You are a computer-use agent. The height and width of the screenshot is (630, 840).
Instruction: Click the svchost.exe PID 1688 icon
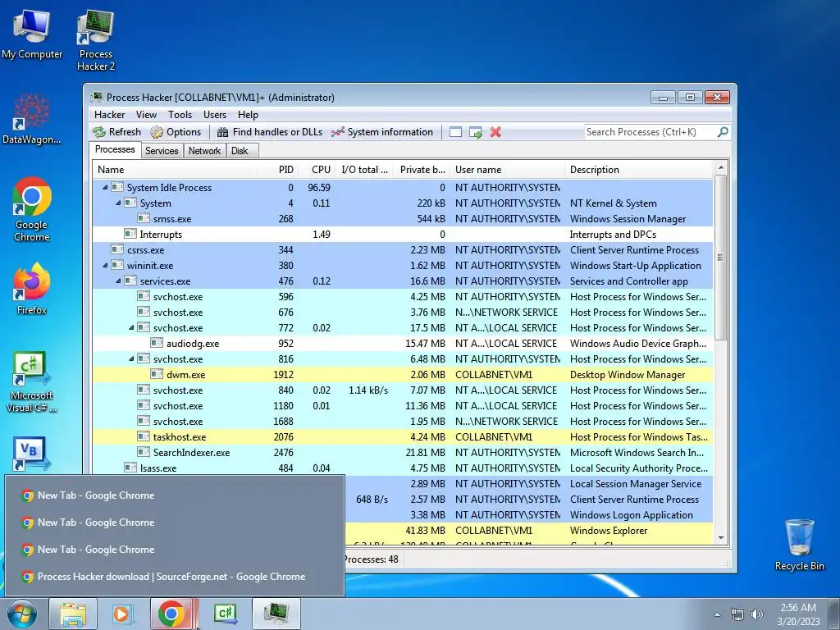pyautogui.click(x=144, y=421)
